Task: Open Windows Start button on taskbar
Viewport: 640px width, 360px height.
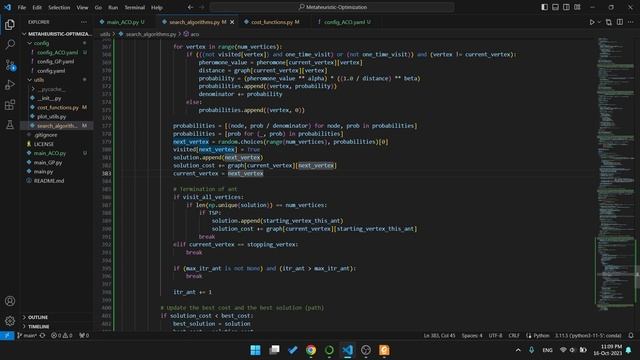Action: pos(256,350)
